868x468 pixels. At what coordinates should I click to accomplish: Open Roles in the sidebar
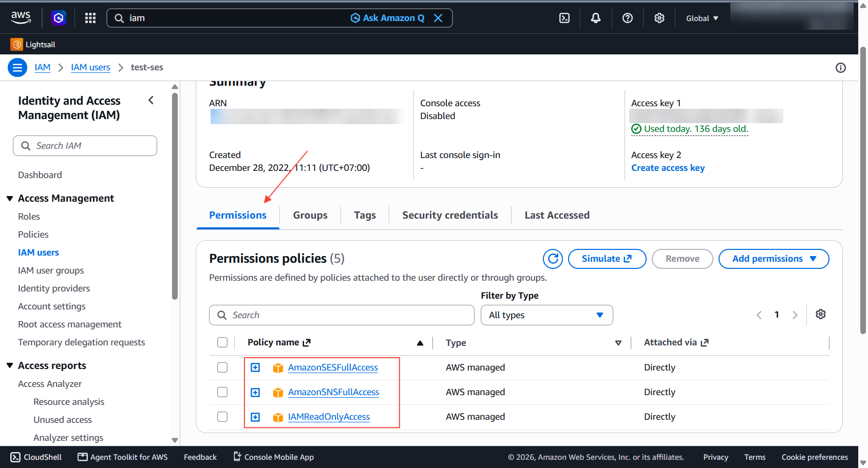[x=29, y=217]
